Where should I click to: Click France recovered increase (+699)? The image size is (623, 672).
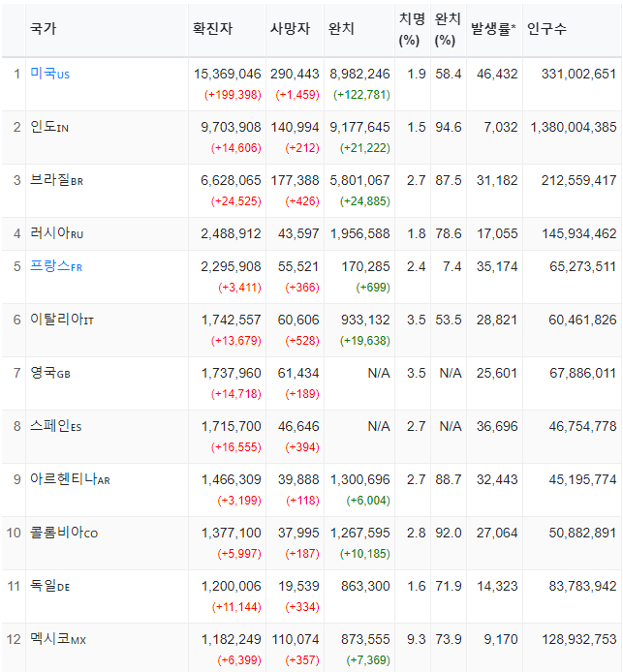[373, 288]
